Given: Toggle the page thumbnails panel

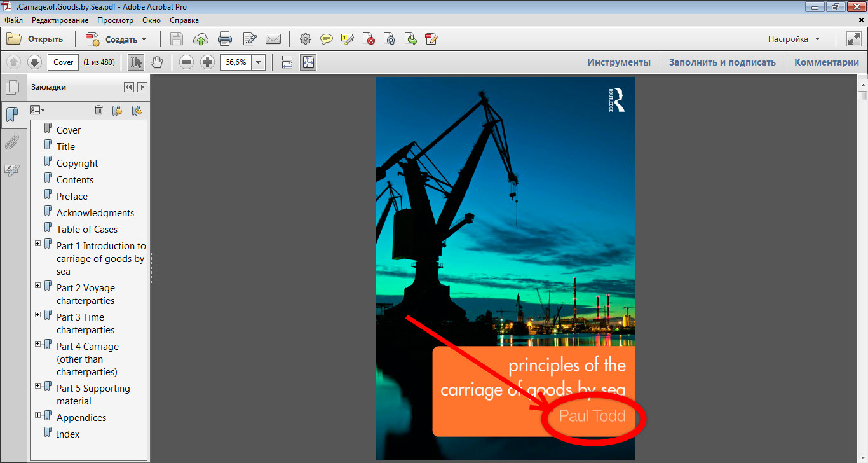Looking at the screenshot, I should [12, 88].
